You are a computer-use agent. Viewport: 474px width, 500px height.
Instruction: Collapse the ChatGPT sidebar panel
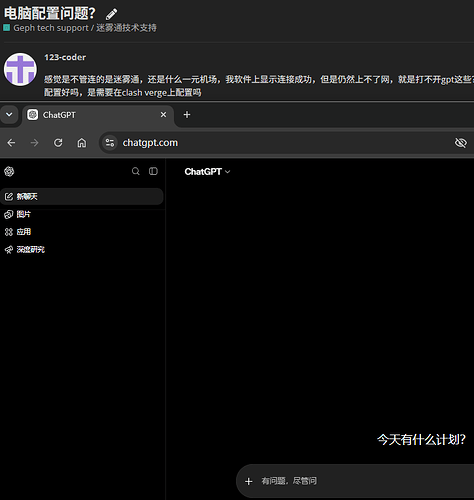click(x=153, y=171)
